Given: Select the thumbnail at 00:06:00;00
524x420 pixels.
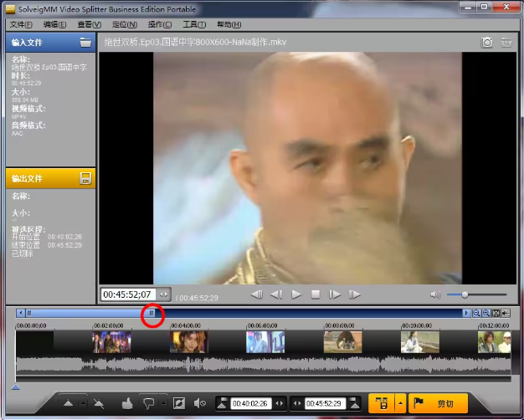Looking at the screenshot, I should tap(265, 342).
